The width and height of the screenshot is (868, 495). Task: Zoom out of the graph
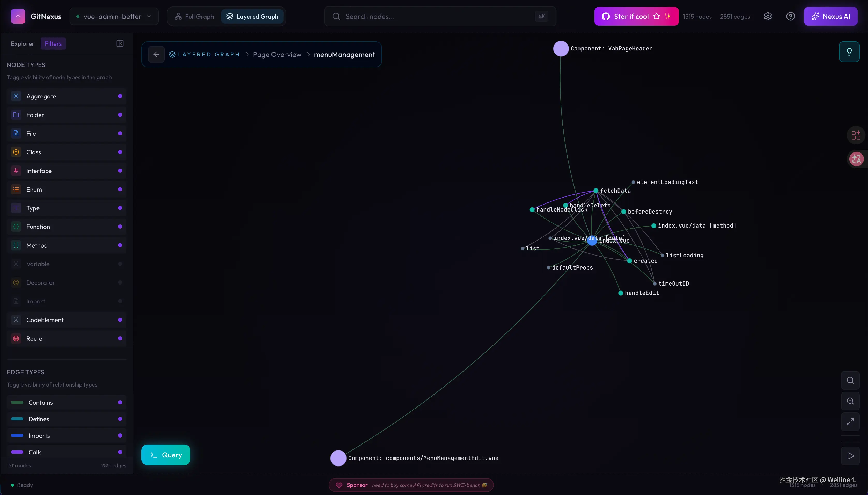click(850, 401)
